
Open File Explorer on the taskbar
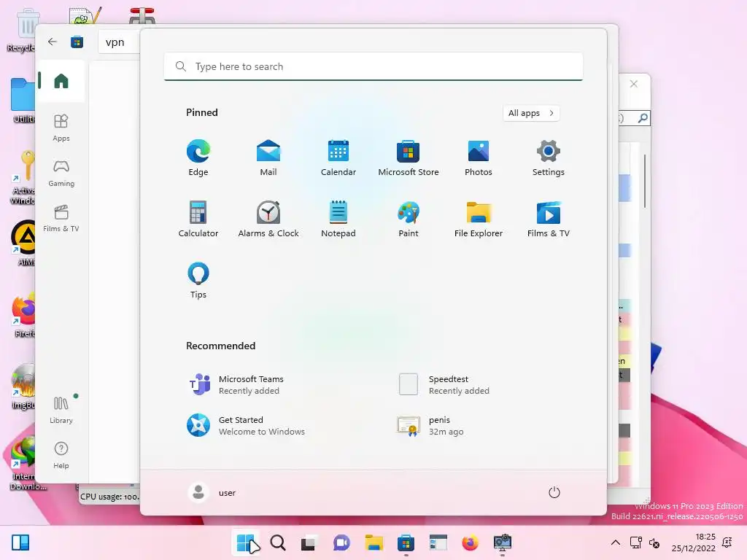(x=374, y=542)
